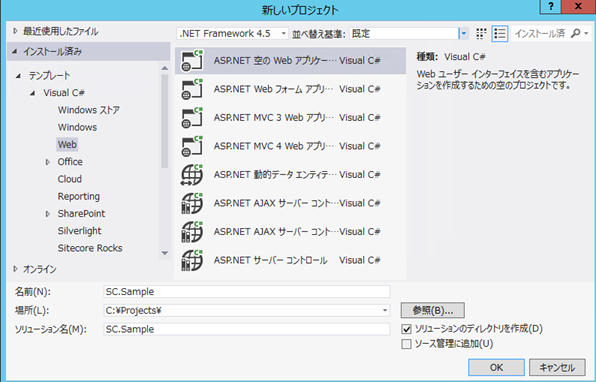Click the search magnifier icon
The image size is (596, 382).
[575, 33]
